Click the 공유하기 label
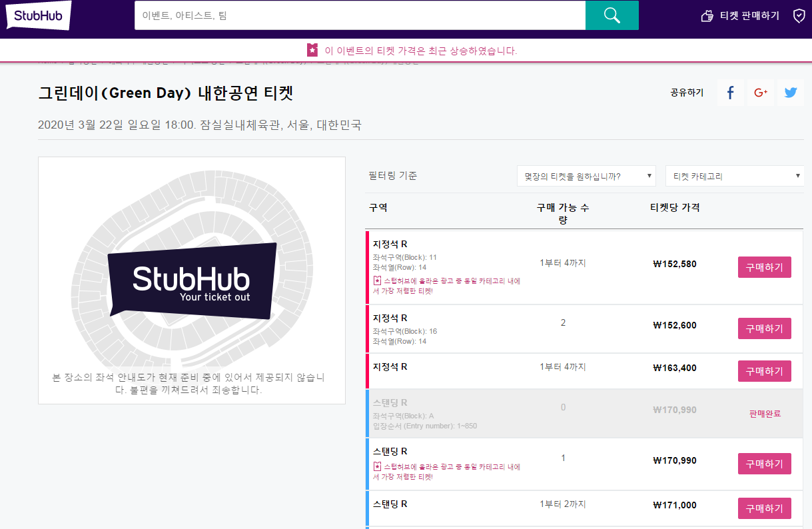Image resolution: width=812 pixels, height=529 pixels. tap(687, 93)
